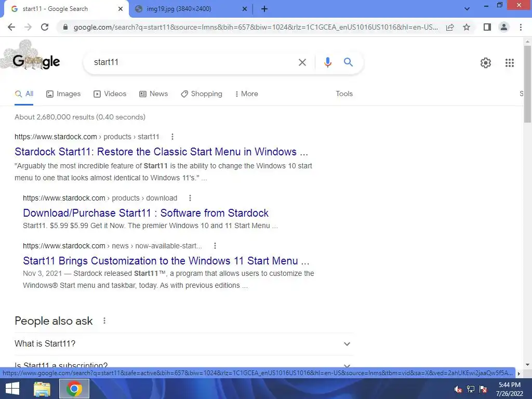Switch to News results
Image resolution: width=532 pixels, height=399 pixels.
pyautogui.click(x=154, y=94)
